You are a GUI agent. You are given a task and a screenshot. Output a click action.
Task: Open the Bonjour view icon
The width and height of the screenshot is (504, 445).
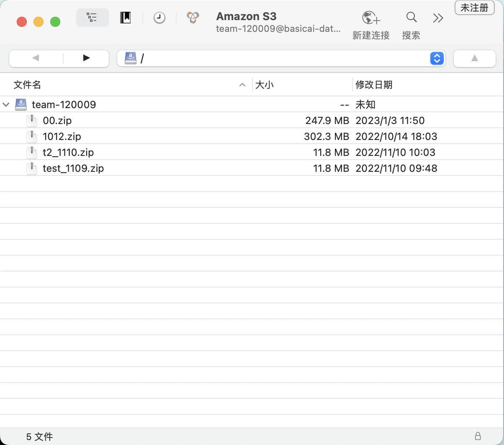pos(193,18)
